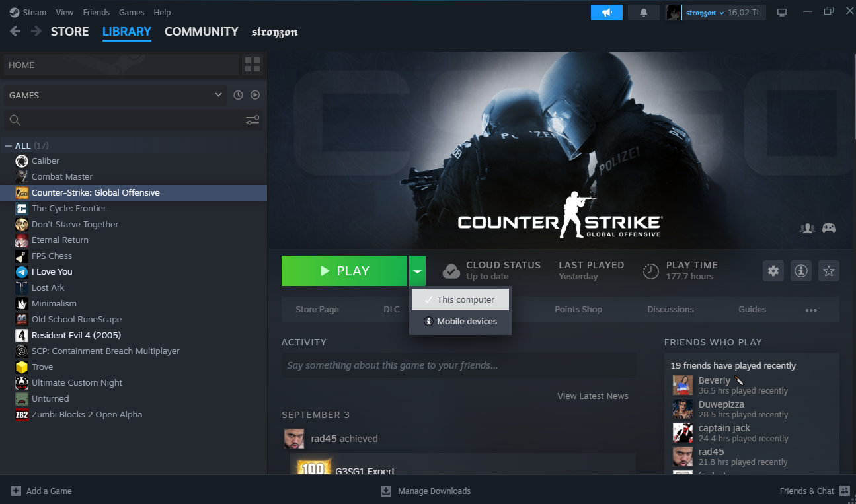The height and width of the screenshot is (504, 856).
Task: Select Zumbi Blocks 2 Open Alpha
Action: [x=134, y=414]
